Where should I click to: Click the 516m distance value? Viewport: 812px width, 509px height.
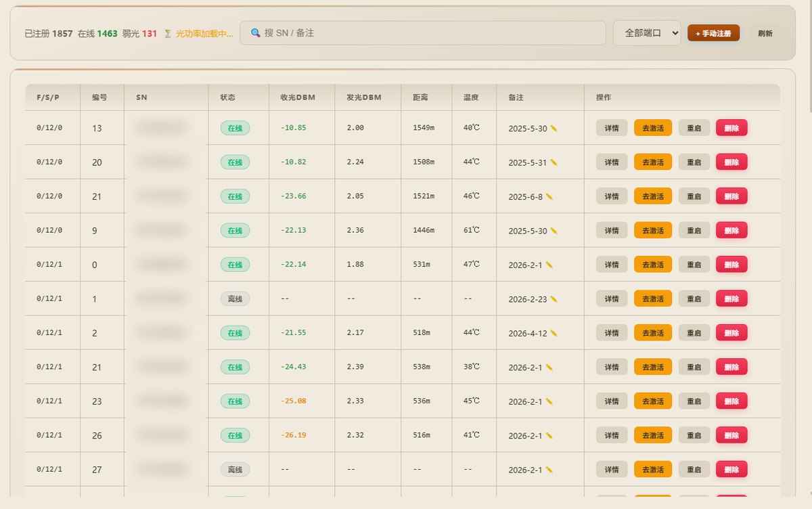coord(421,435)
